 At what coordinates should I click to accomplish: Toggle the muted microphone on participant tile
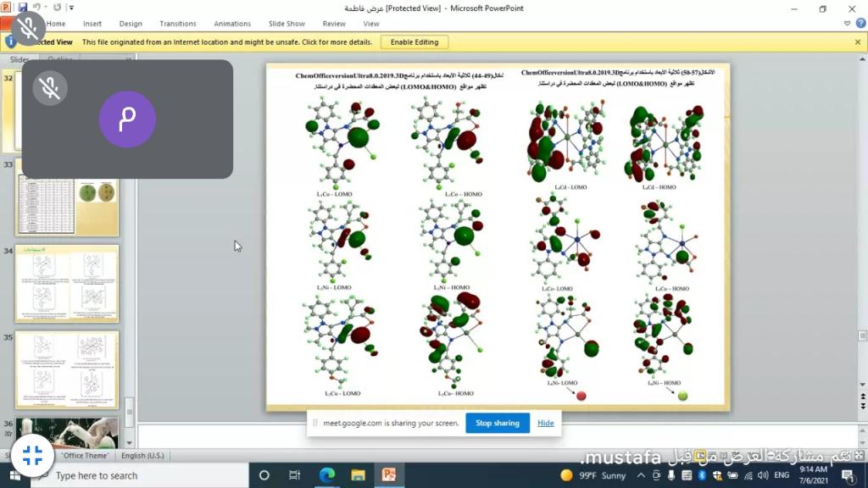pyautogui.click(x=50, y=87)
